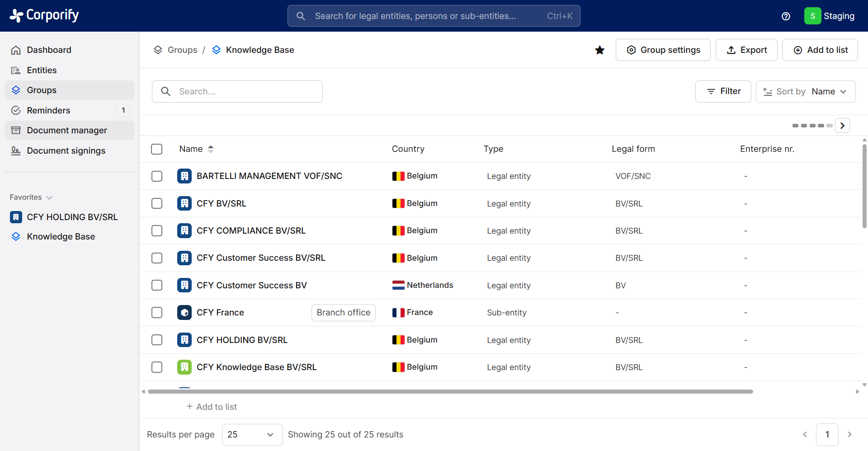Click the Group settings button
868x451 pixels.
[663, 50]
